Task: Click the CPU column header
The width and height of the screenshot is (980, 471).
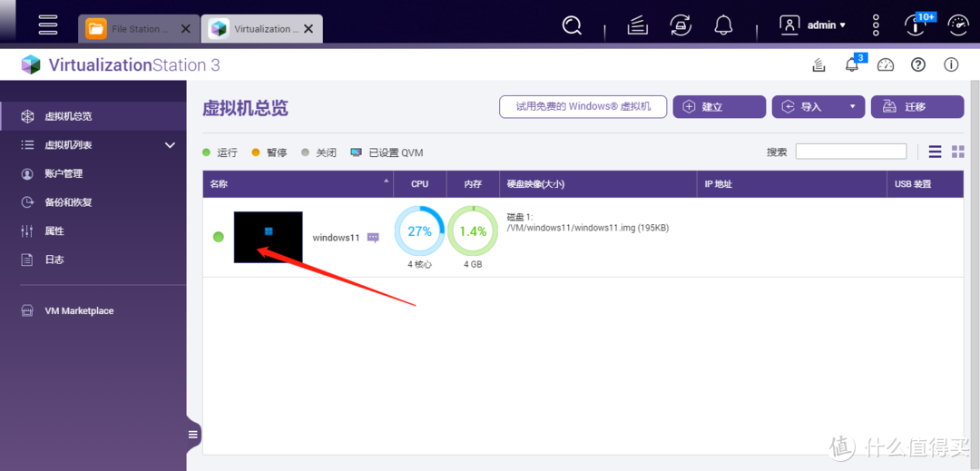Action: [420, 184]
